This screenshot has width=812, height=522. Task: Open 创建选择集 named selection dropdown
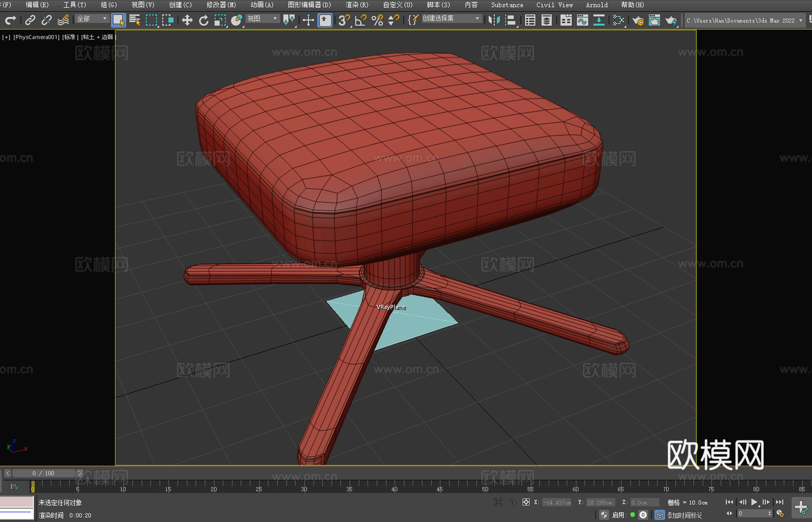click(452, 18)
